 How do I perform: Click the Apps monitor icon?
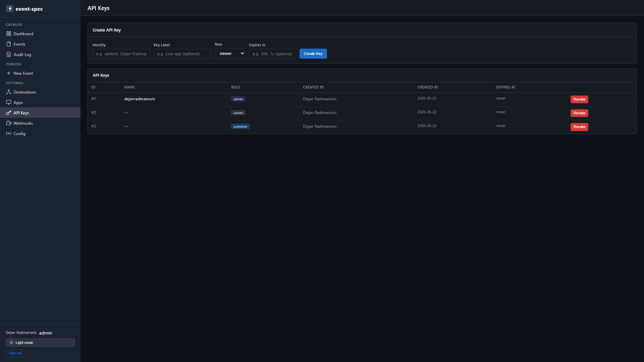(9, 102)
